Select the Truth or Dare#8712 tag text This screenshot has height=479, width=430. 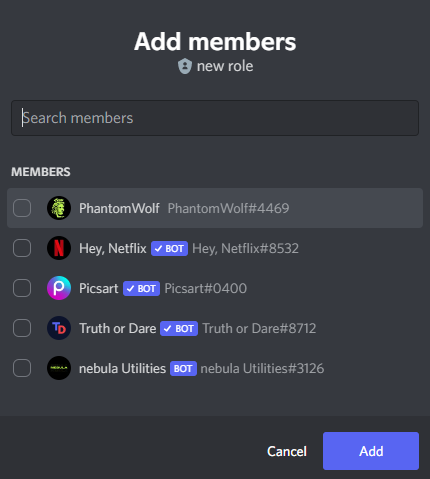pyautogui.click(x=259, y=328)
